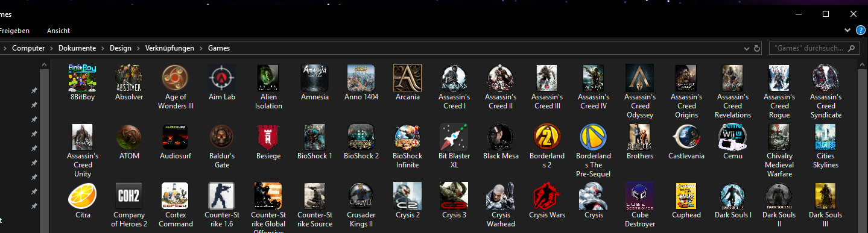Expand subfolders arrow after Dokumente breadcrumb
The image size is (868, 233).
[103, 48]
